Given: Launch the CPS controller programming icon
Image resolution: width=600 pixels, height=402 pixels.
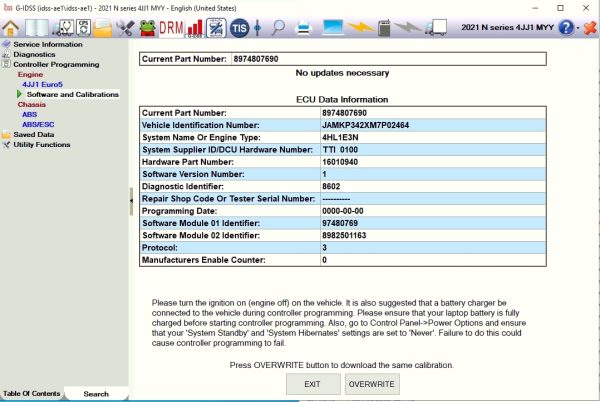Looking at the screenshot, I should pos(84,28).
